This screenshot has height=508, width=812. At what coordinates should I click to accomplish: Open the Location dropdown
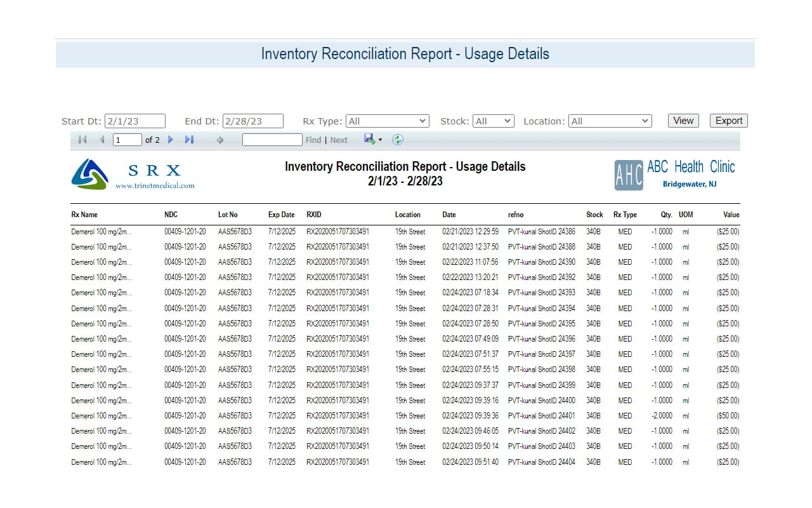tap(610, 121)
